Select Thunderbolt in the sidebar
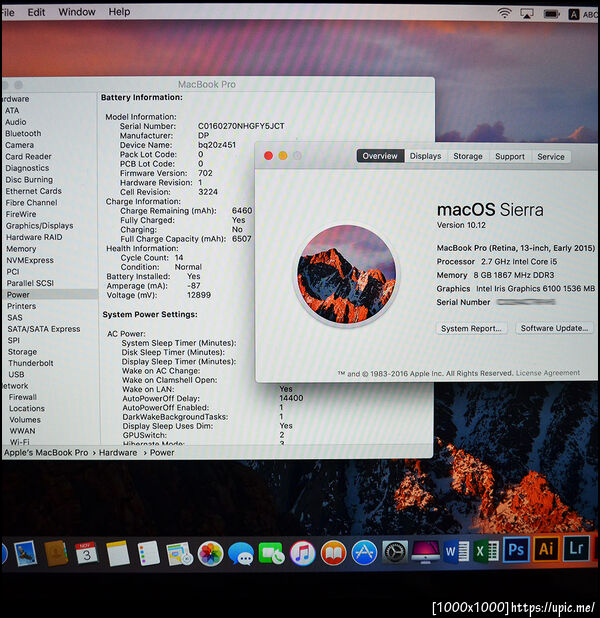The height and width of the screenshot is (618, 600). [x=31, y=363]
